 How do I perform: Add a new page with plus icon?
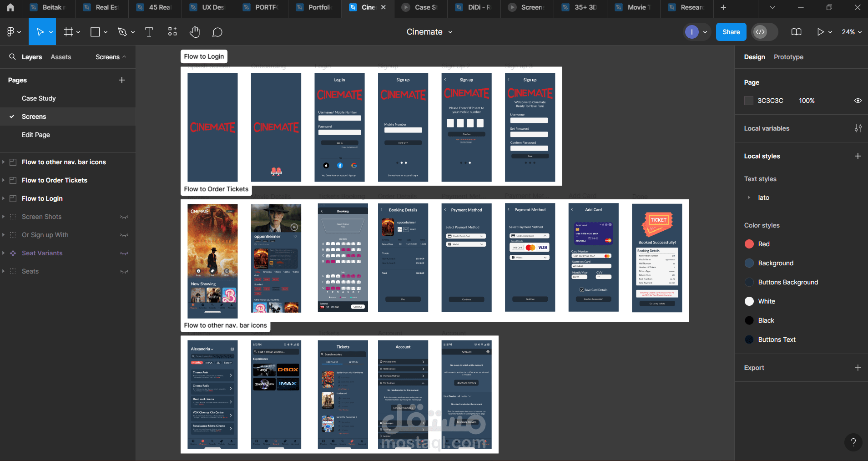pos(122,80)
